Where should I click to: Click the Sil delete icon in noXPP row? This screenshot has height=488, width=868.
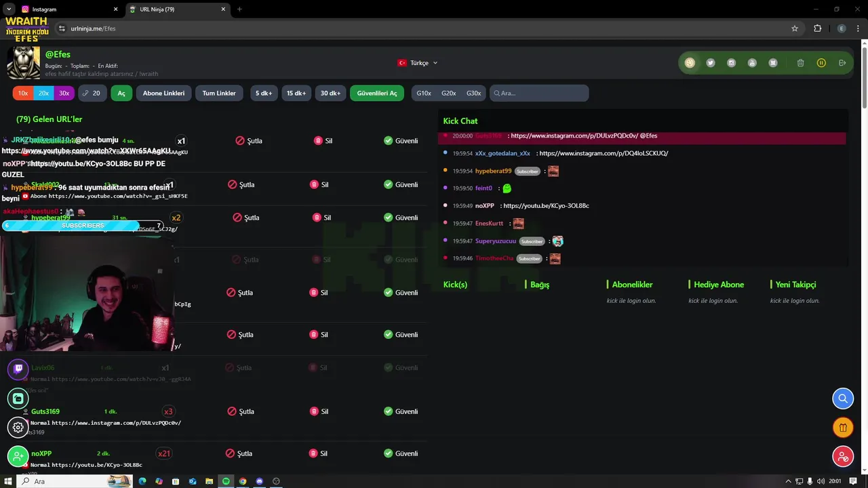coord(314,453)
